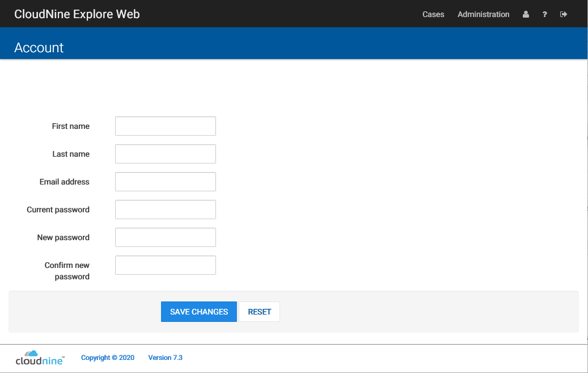Image resolution: width=588 pixels, height=373 pixels.
Task: Click the Account page heading
Action: pyautogui.click(x=39, y=48)
